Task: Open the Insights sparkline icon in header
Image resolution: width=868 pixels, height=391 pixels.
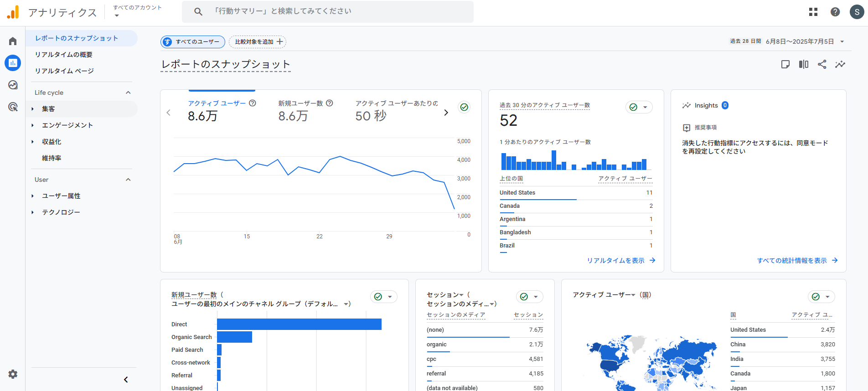Action: coord(840,64)
